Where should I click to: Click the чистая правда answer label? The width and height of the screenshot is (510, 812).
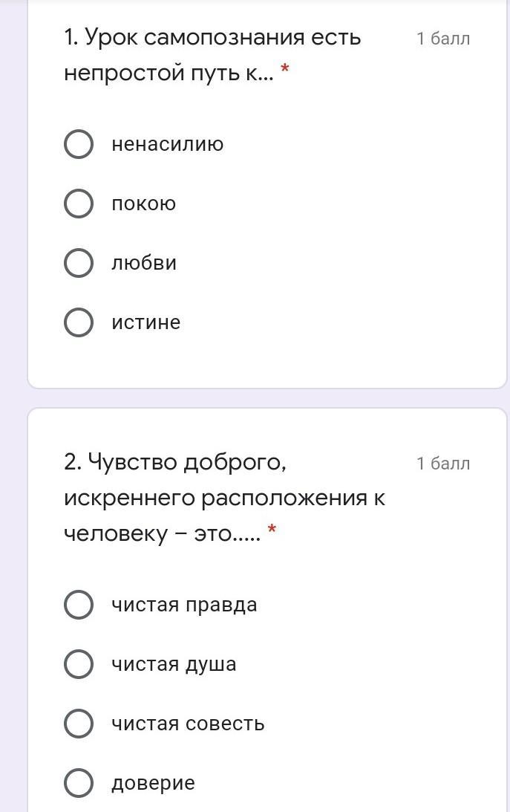[x=184, y=605]
